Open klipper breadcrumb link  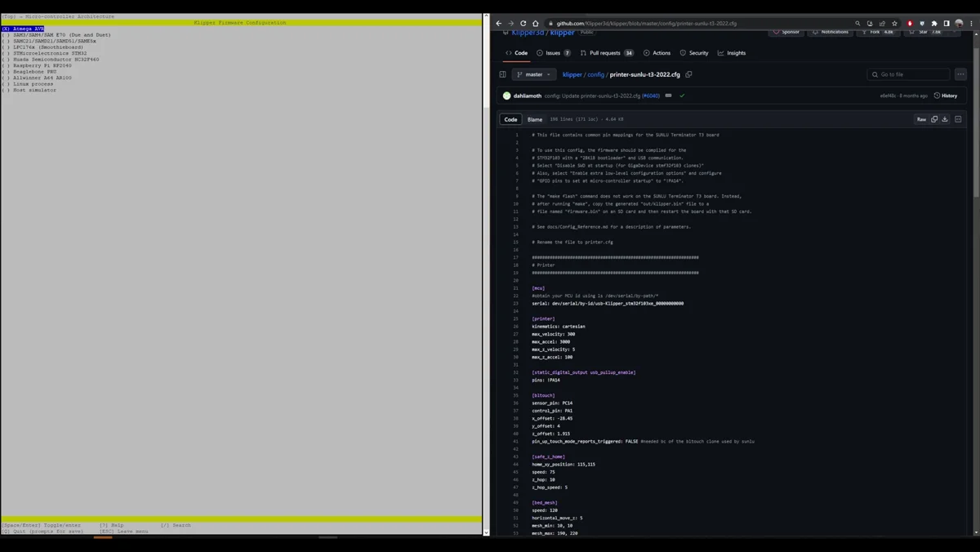coord(572,74)
